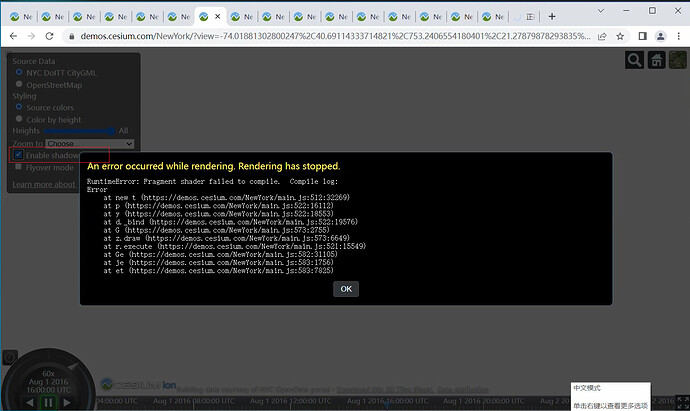
Task: Close the active tab with its X
Action: [x=217, y=16]
